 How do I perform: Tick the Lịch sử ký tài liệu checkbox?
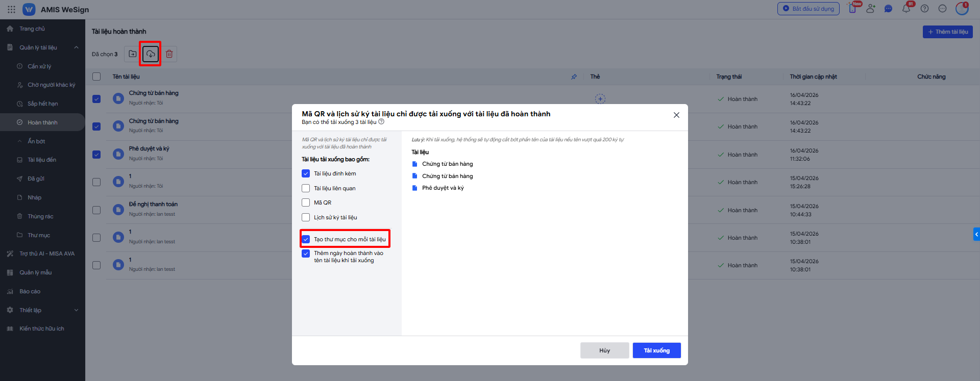coord(306,217)
